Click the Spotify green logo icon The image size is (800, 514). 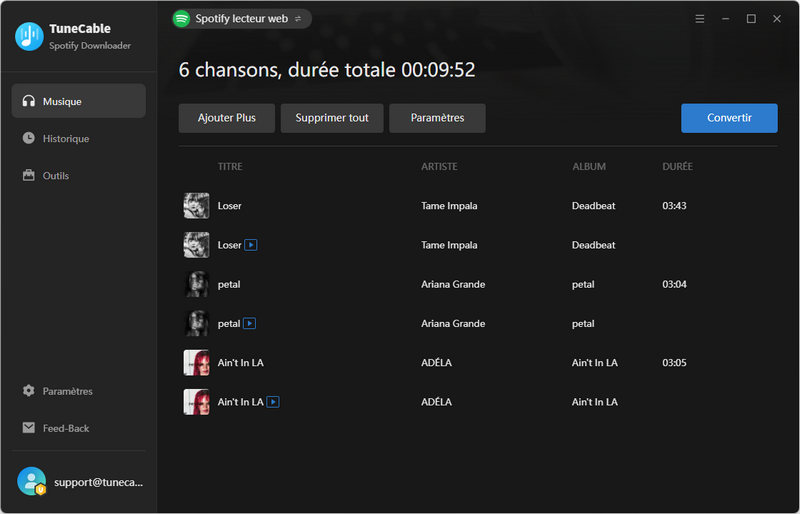coord(181,19)
